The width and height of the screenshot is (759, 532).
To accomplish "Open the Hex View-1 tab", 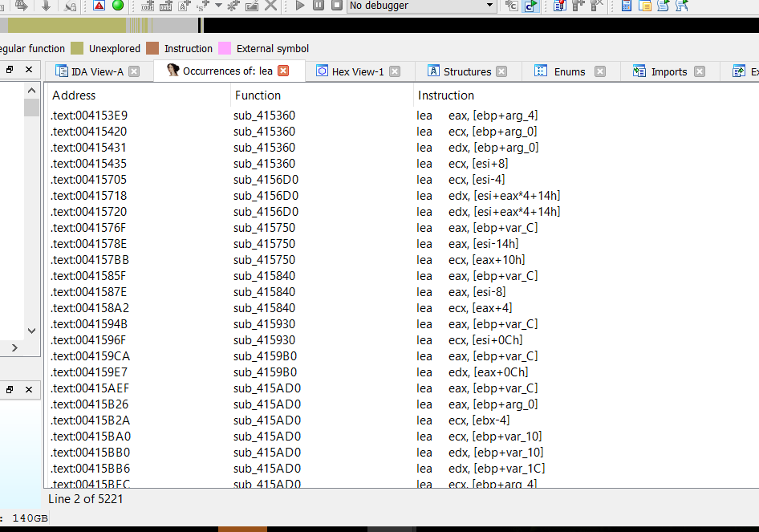I will (357, 71).
